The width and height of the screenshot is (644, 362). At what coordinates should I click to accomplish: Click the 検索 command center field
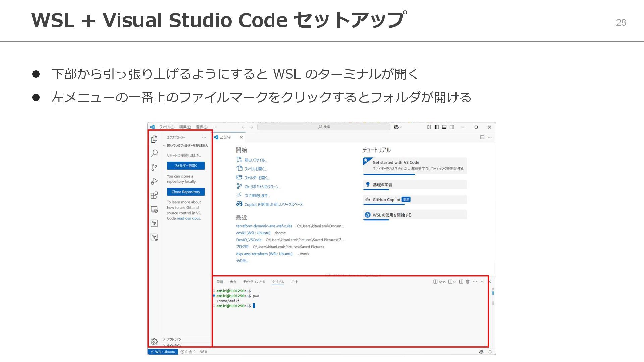pos(324,127)
